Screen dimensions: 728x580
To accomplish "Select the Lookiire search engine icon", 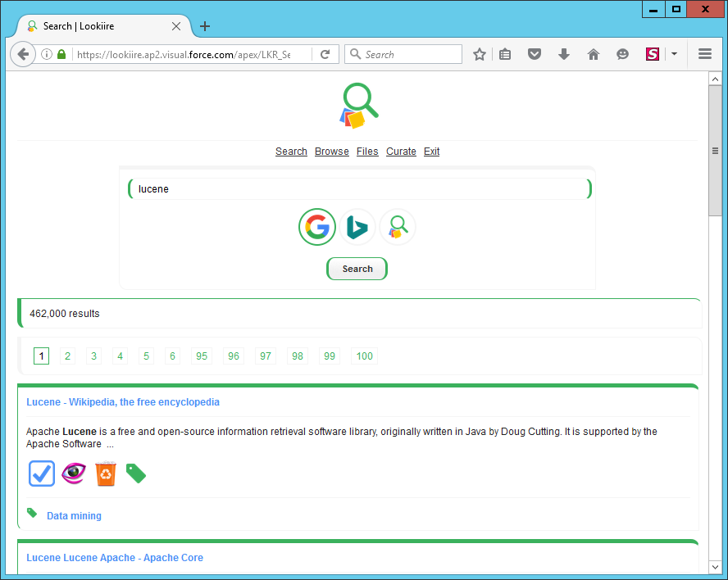I will point(398,227).
